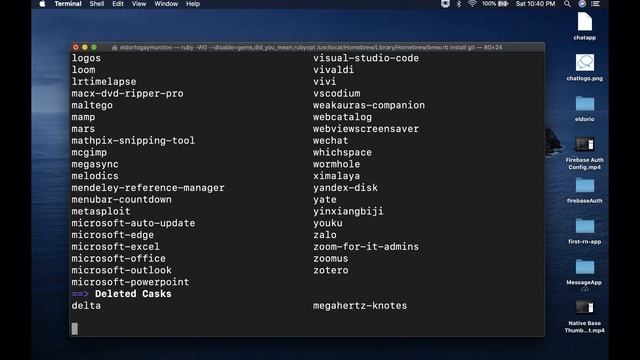Screen dimensions: 640x360
Task: Click 'vivaldi' entry
Action: click(333, 70)
